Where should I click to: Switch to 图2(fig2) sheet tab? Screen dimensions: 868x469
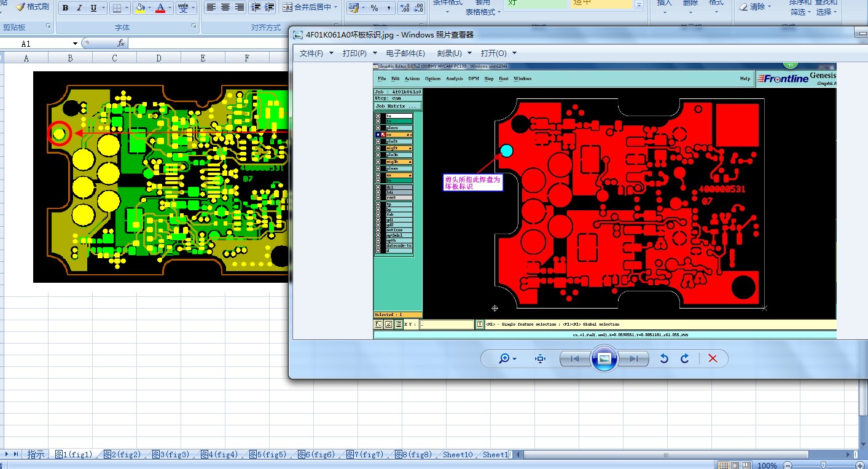coord(122,455)
